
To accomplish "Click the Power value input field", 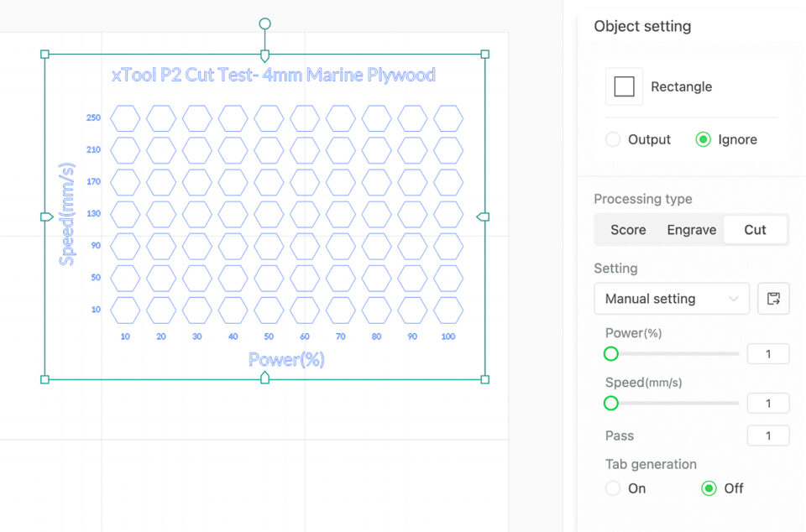I will click(x=767, y=353).
